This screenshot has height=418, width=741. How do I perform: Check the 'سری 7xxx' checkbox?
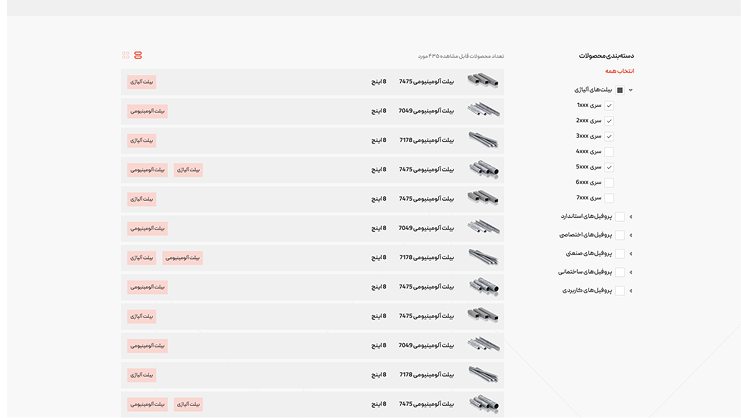coord(609,198)
